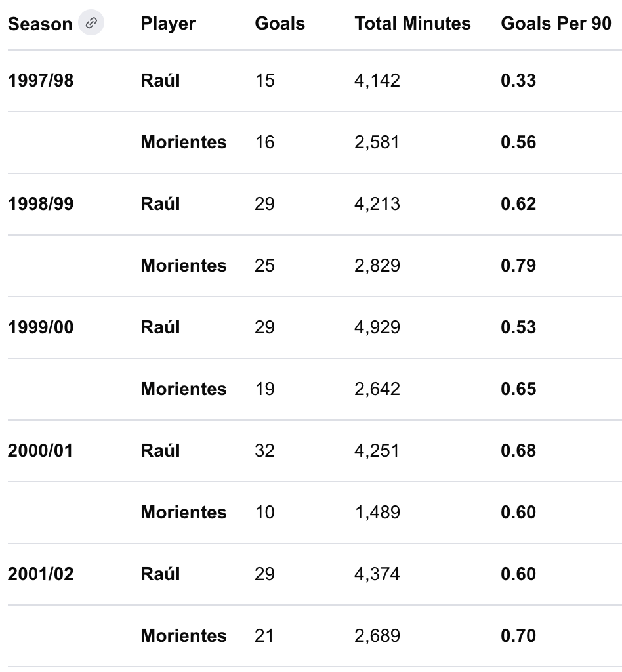Select the 2001/02 season cell

click(41, 574)
